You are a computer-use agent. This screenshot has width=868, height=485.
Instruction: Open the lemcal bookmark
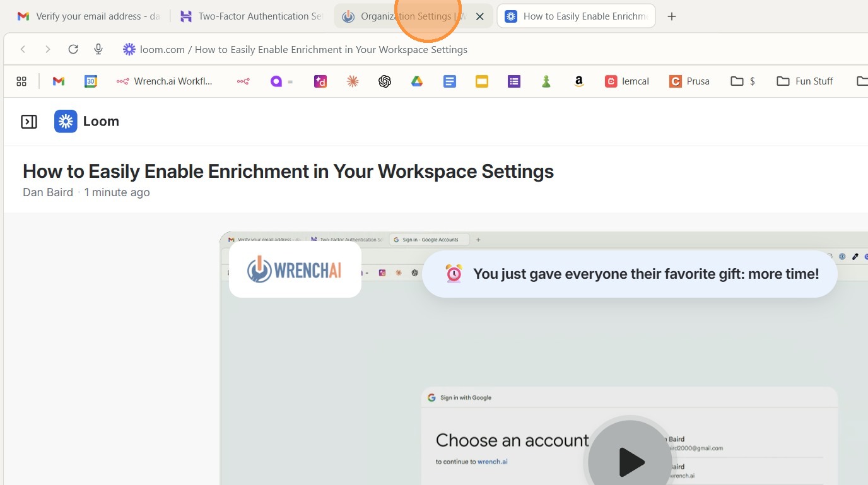point(627,81)
